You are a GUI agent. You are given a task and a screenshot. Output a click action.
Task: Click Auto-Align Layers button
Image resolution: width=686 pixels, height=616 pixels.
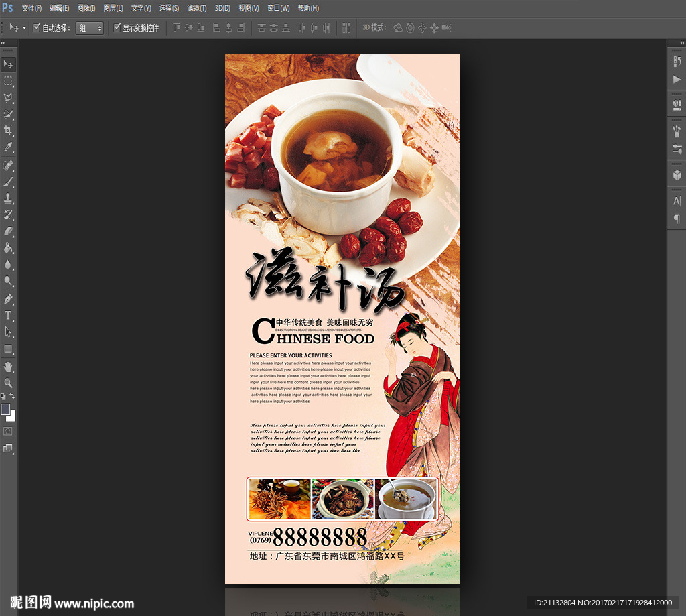point(346,28)
